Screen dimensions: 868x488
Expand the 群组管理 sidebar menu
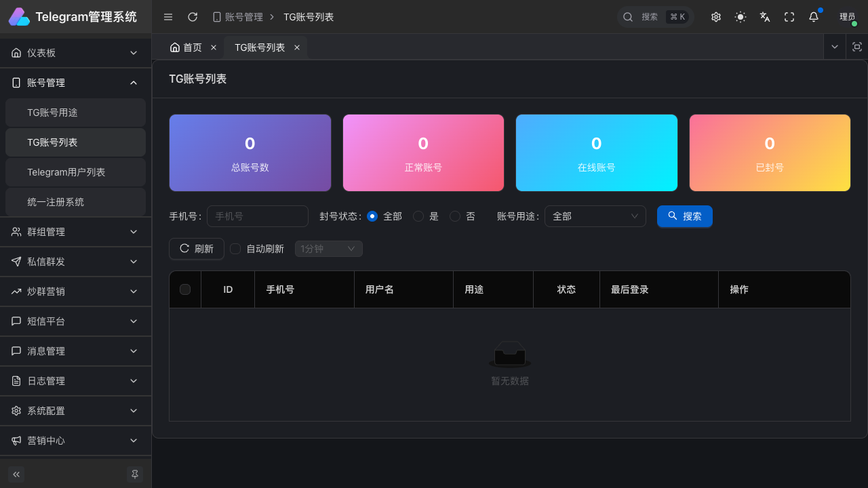(75, 232)
